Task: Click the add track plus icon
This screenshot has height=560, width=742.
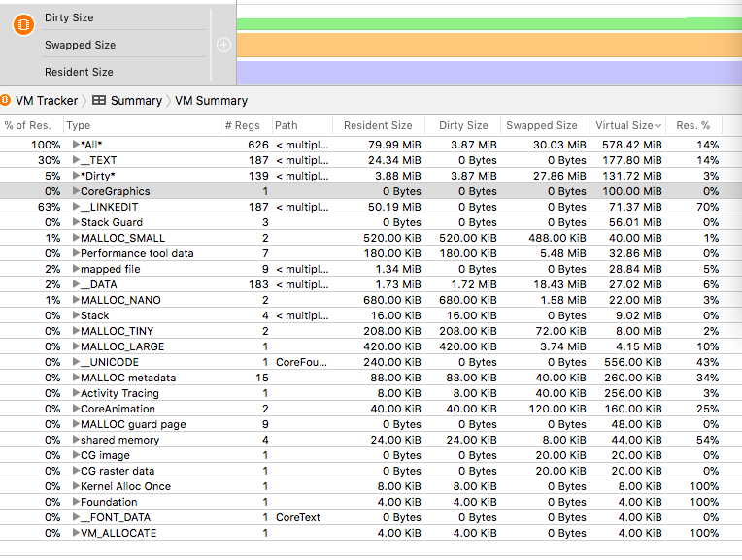Action: tap(223, 45)
